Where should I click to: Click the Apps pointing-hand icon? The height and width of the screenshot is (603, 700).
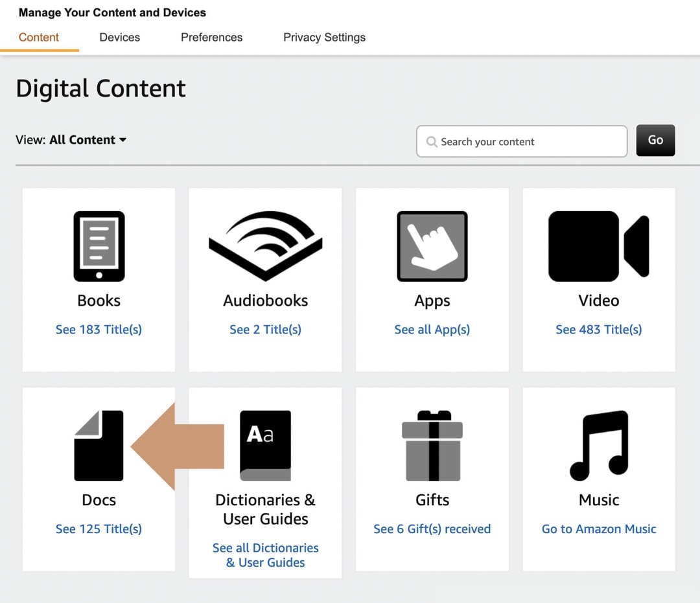coord(432,246)
